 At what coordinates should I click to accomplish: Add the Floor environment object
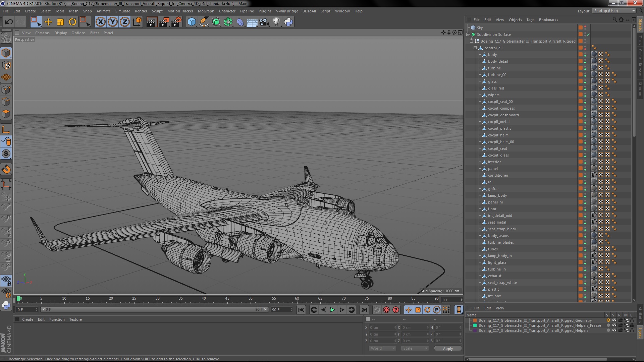252,22
